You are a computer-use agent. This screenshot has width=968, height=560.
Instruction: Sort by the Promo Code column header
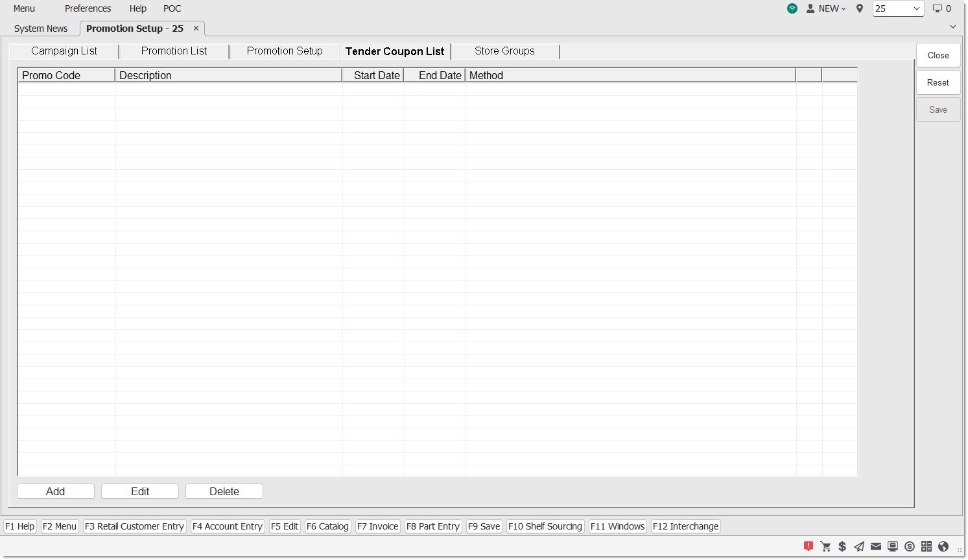pyautogui.click(x=65, y=75)
